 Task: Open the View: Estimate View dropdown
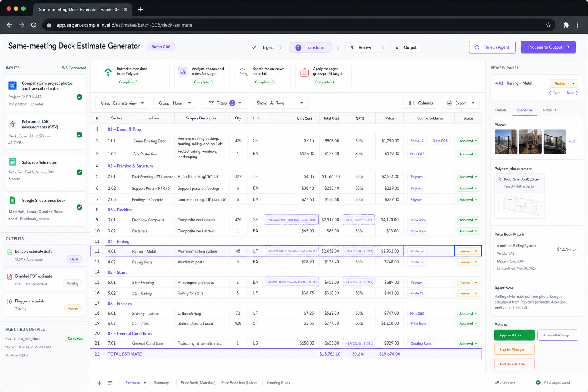click(x=122, y=103)
